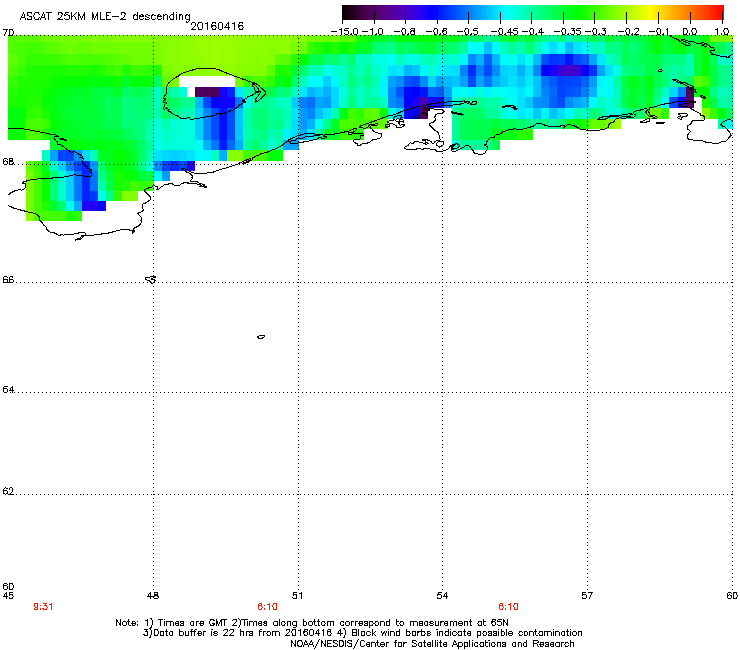Click the latitude label 70
740x650 pixels.
[8, 33]
